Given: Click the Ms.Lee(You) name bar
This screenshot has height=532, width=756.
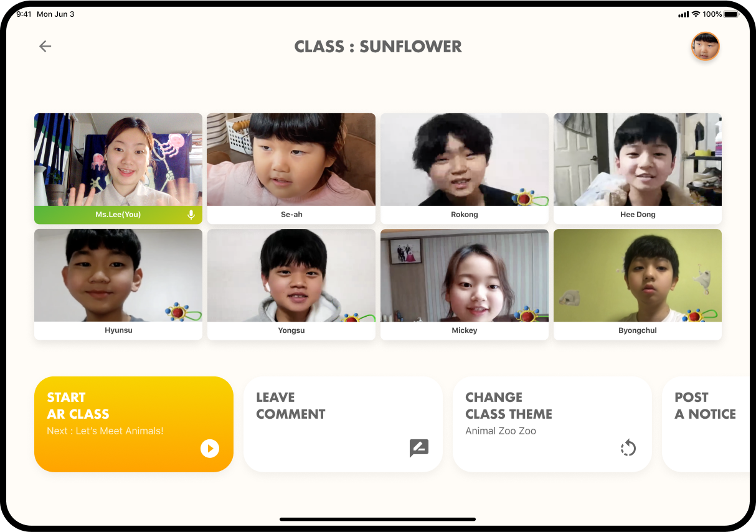Looking at the screenshot, I should 118,215.
